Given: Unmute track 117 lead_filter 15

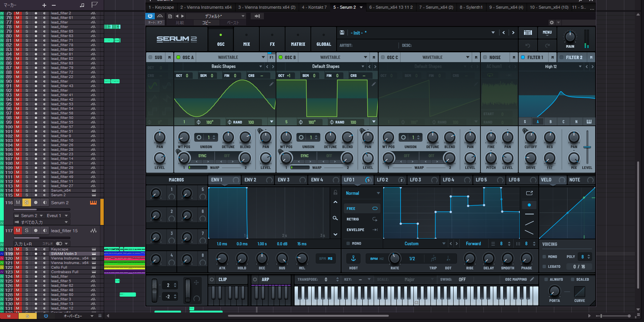Looking at the screenshot, I should [x=18, y=231].
